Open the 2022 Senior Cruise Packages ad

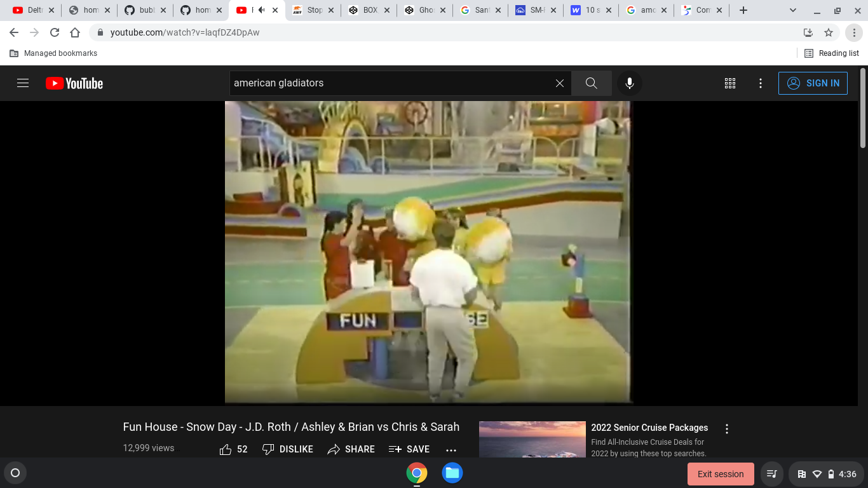649,428
